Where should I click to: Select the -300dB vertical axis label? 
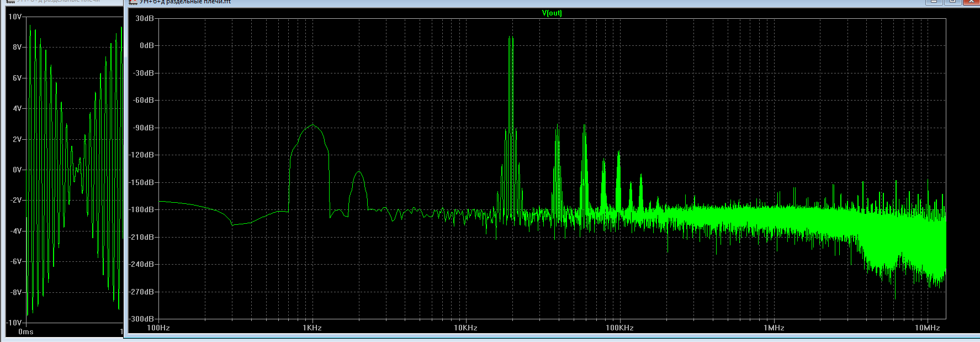[142, 319]
